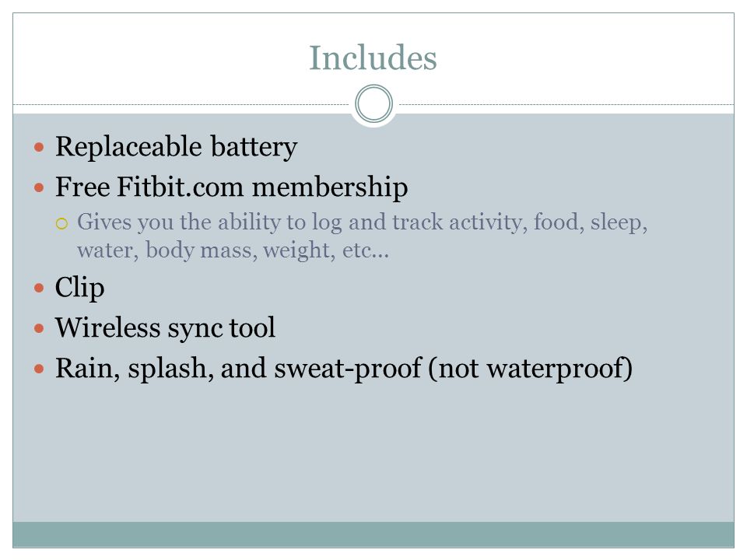747x560 pixels.
Task: Click the 'Free Fitbit.com membership' line
Action: click(x=232, y=187)
